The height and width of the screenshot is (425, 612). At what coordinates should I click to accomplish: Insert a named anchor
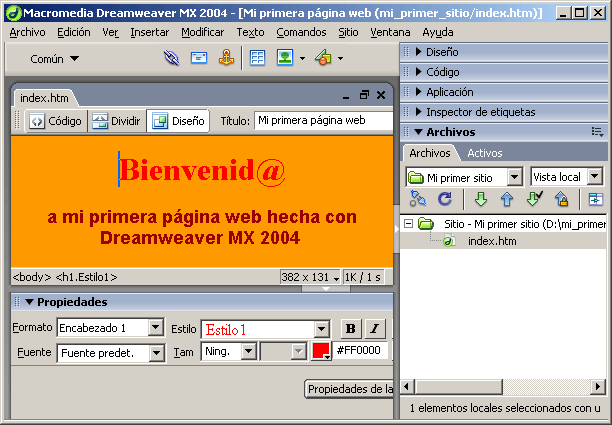226,59
